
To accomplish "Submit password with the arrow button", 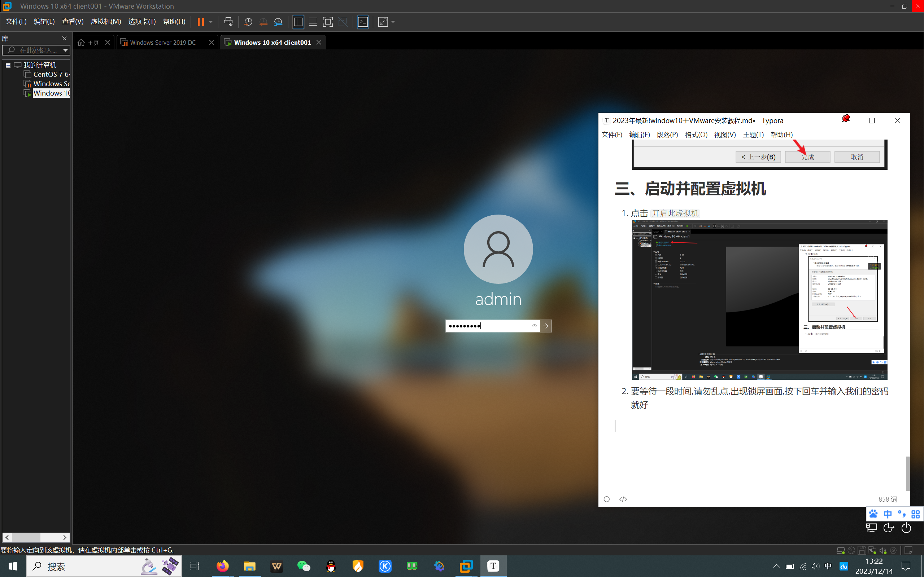I will (546, 326).
